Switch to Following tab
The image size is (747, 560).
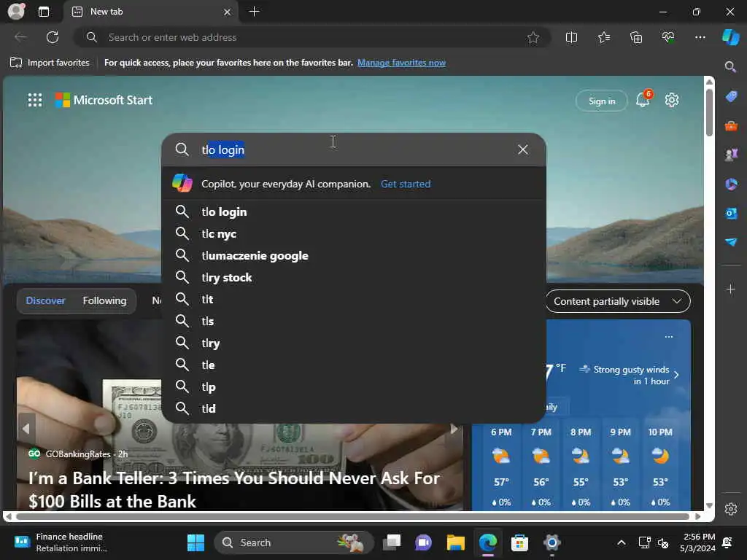coord(104,301)
